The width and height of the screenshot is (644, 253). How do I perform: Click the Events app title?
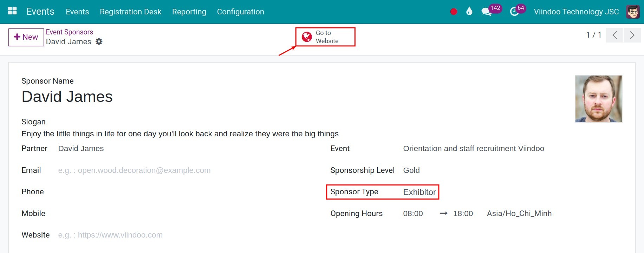(x=40, y=12)
